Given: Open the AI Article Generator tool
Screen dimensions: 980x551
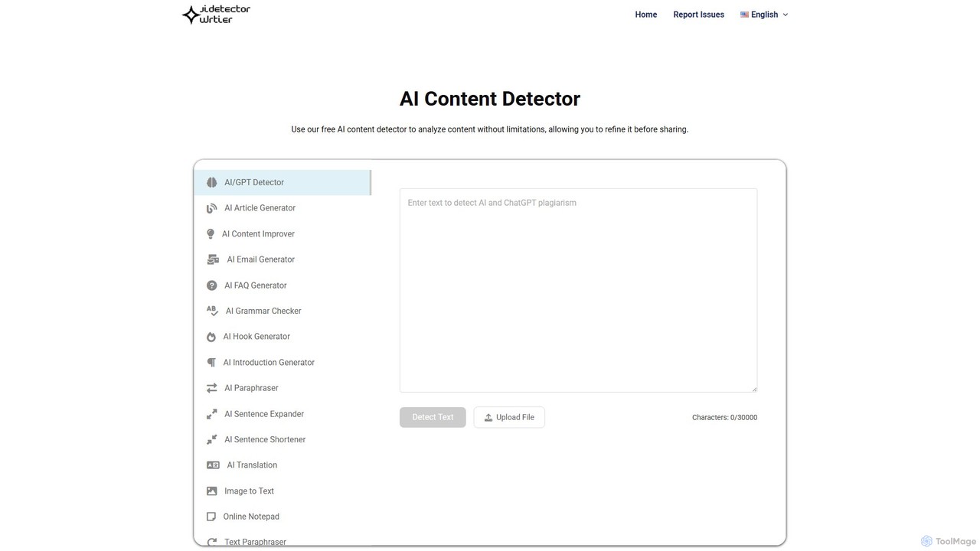Looking at the screenshot, I should tap(283, 208).
